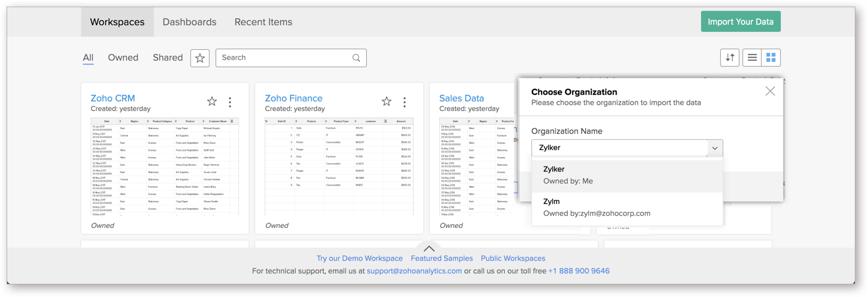868x297 pixels.
Task: Close the Choose Organization dialog
Action: coord(770,91)
